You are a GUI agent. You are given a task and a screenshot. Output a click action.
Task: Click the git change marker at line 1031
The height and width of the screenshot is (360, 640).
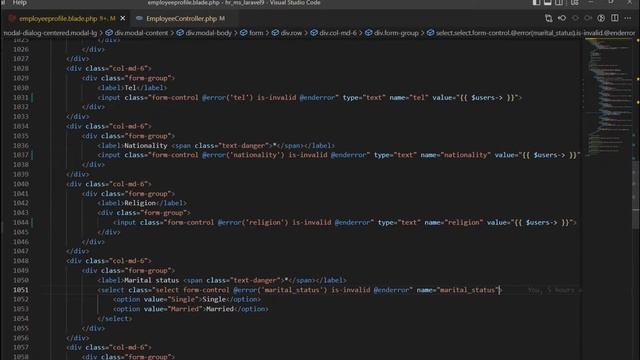pyautogui.click(x=32, y=98)
